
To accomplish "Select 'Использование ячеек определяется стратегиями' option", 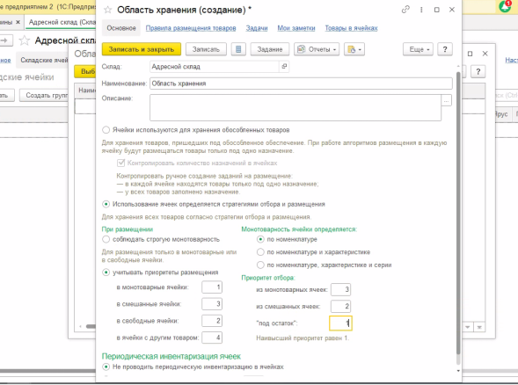I will coord(106,204).
